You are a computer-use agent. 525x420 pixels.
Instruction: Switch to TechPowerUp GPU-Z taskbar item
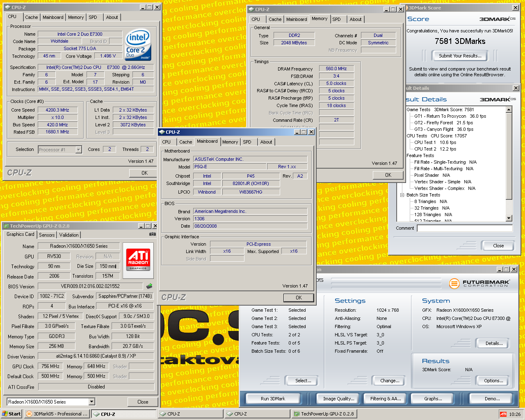click(x=324, y=414)
